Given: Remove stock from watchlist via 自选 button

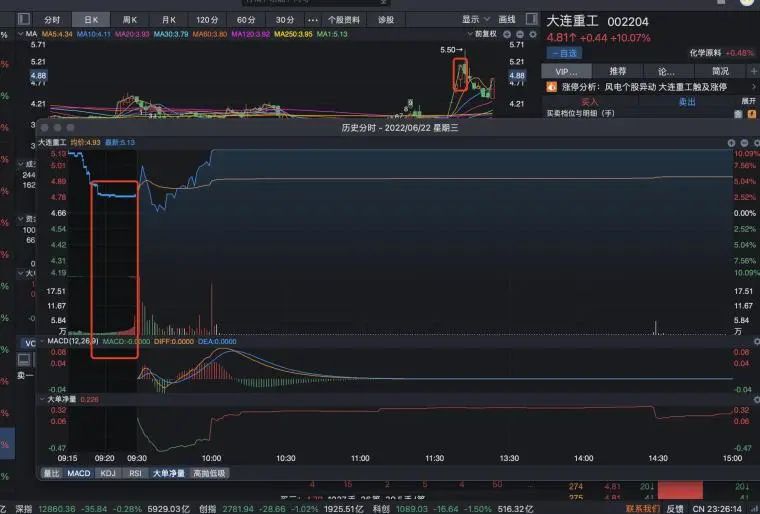Looking at the screenshot, I should click(x=565, y=53).
